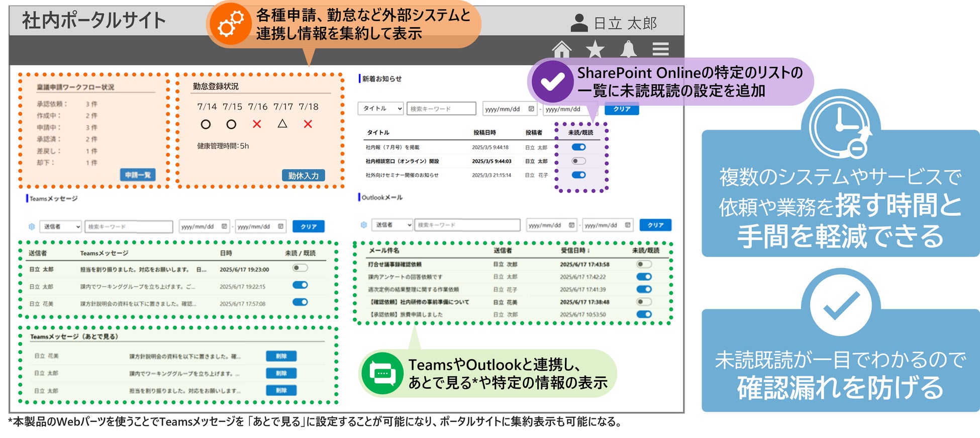Toggle read status for 社内相談窓口（オンライン）開設

click(x=579, y=161)
